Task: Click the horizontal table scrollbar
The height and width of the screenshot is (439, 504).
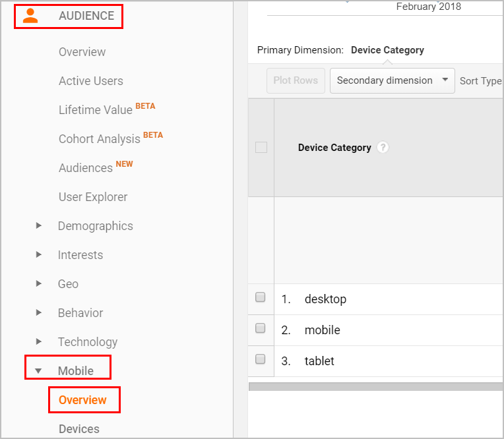Action: (376, 387)
